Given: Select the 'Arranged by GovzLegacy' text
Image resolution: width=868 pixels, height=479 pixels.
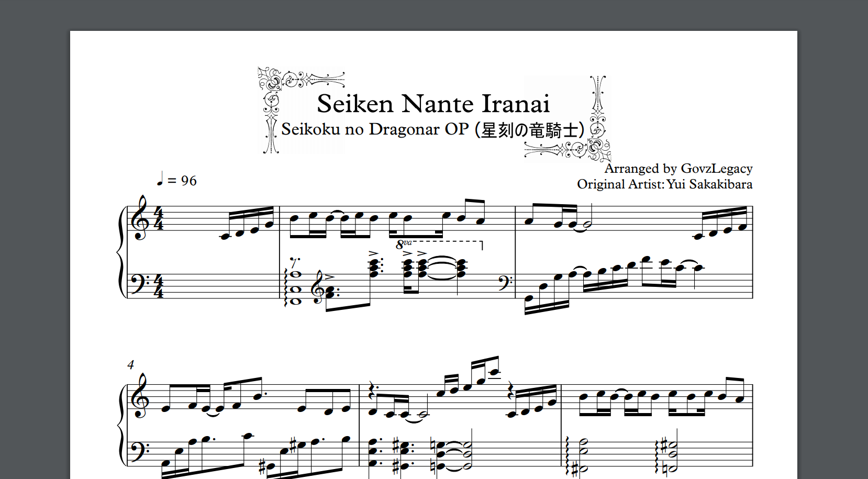Looking at the screenshot, I should coord(678,169).
